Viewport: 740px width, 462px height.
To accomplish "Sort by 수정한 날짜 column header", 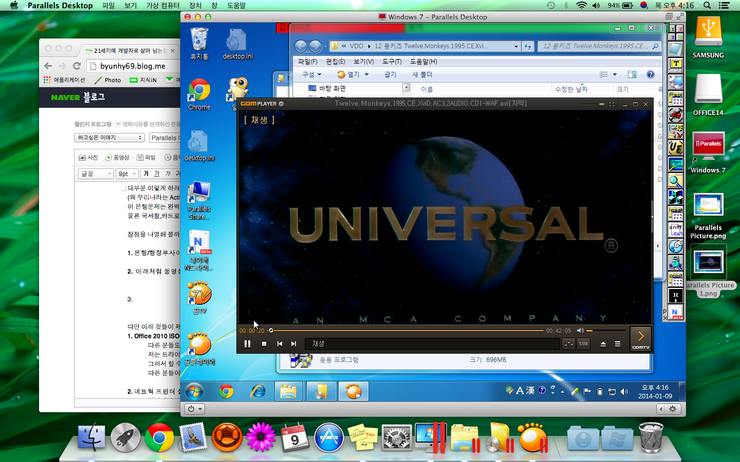I will pos(571,89).
